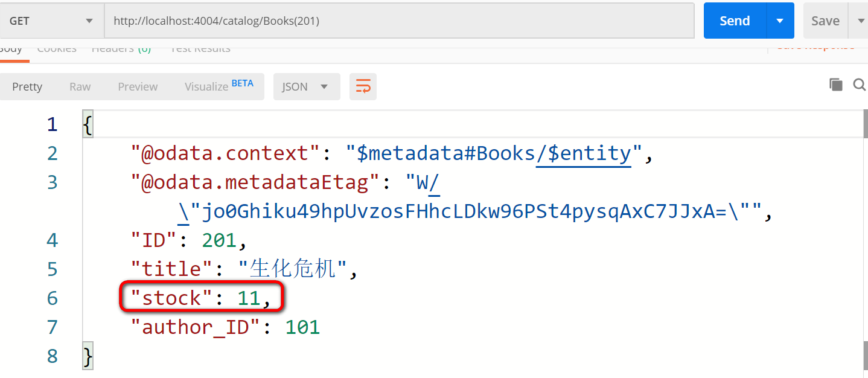This screenshot has width=868, height=378.
Task: Click the stock value 11
Action: click(x=249, y=298)
